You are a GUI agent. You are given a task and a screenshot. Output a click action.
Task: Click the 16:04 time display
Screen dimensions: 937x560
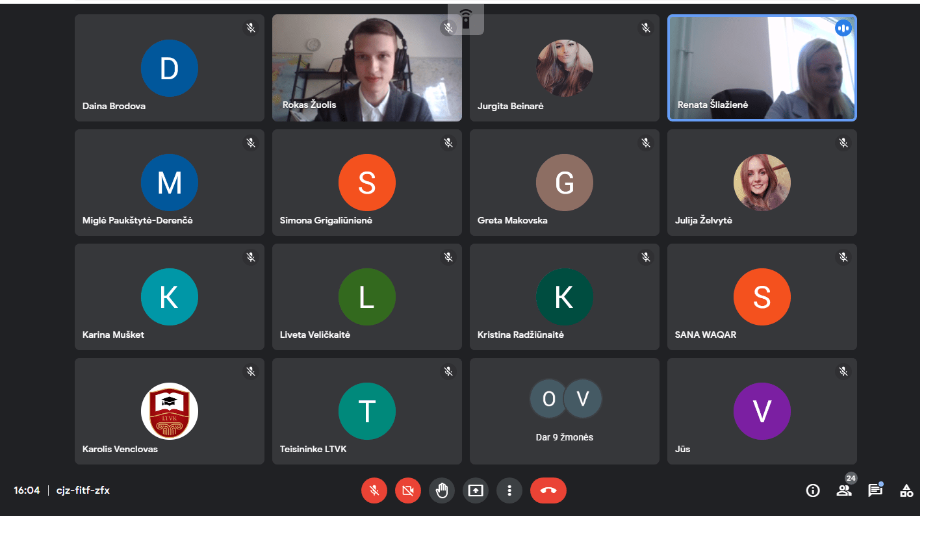tap(27, 490)
